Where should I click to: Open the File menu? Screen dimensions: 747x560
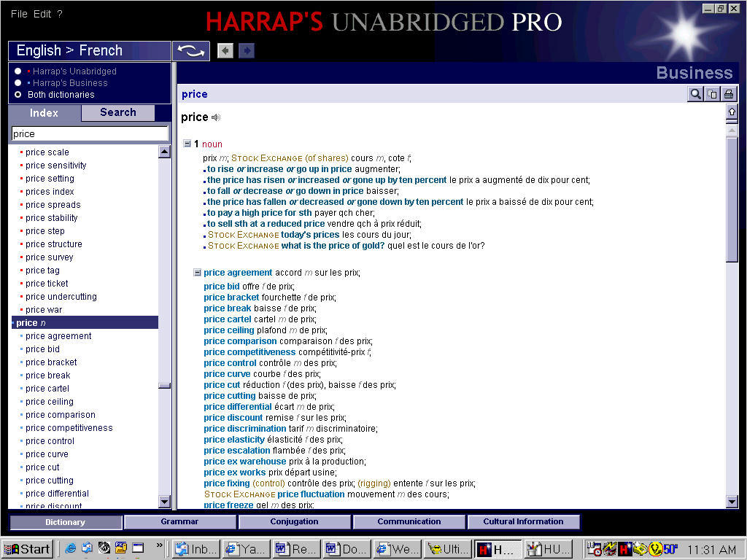pyautogui.click(x=19, y=14)
